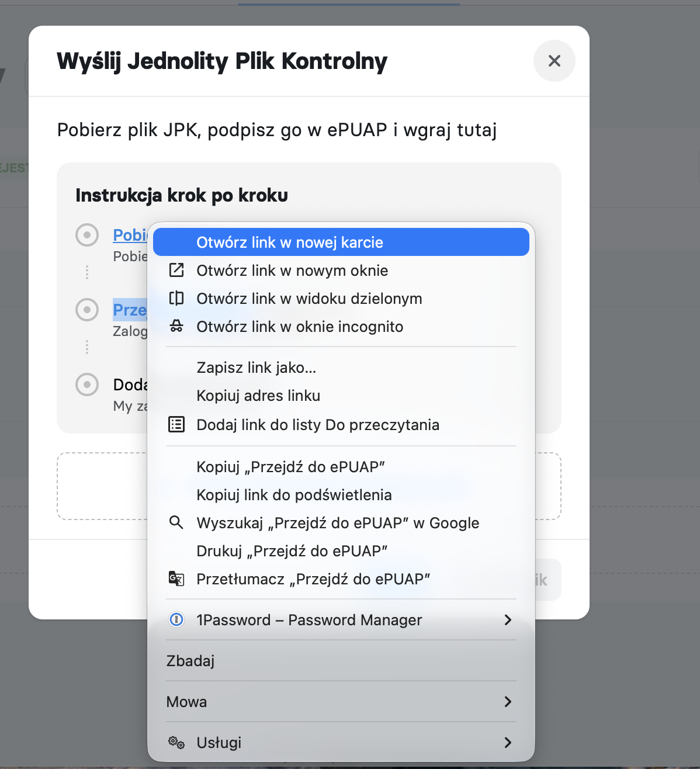Choose Otwórz link w nowej karcie
This screenshot has width=700, height=769.
point(341,242)
